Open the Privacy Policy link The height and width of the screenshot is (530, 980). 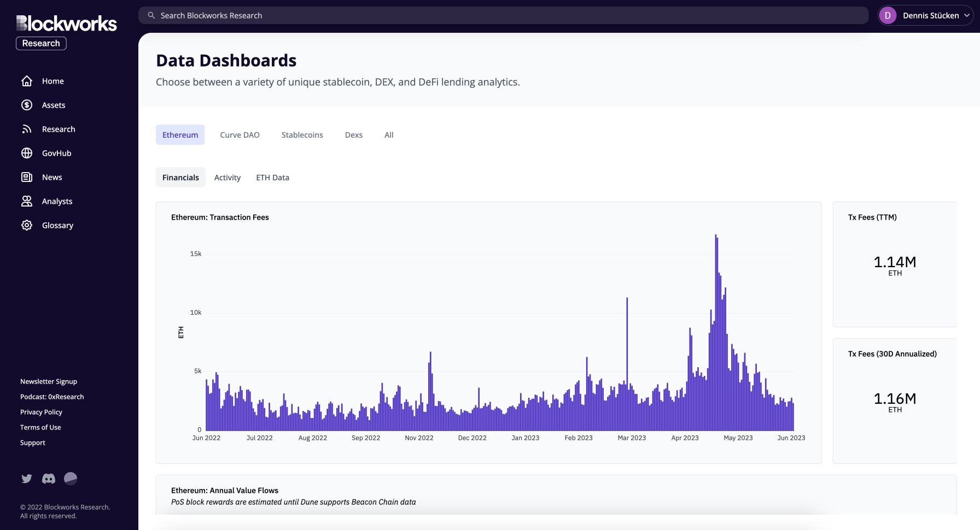point(41,412)
